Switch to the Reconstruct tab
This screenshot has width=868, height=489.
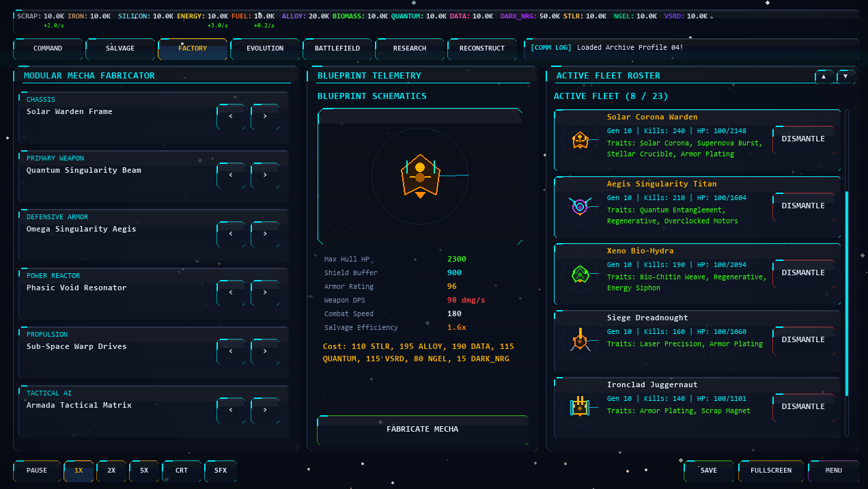click(x=482, y=48)
